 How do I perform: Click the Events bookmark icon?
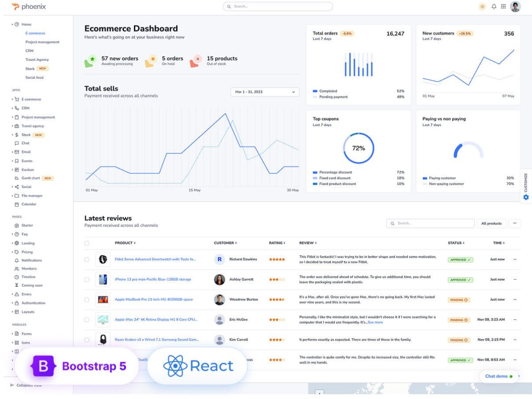pyautogui.click(x=17, y=161)
